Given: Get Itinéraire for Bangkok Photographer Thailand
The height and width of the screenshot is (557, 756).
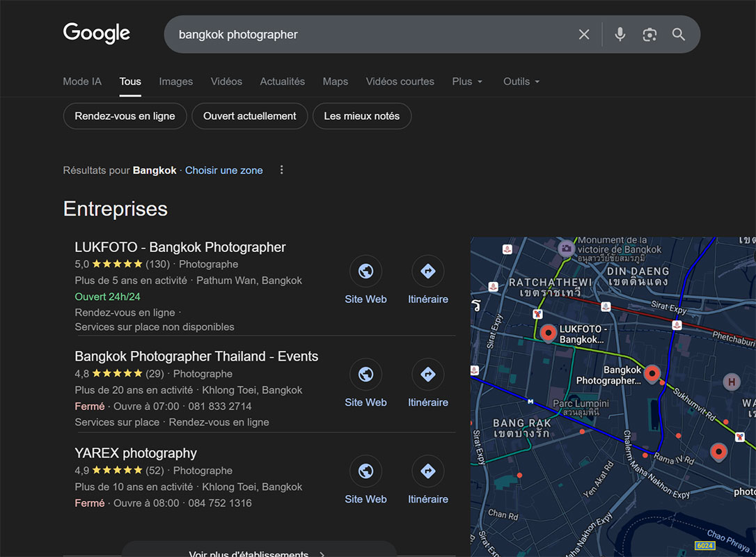Looking at the screenshot, I should [x=427, y=375].
